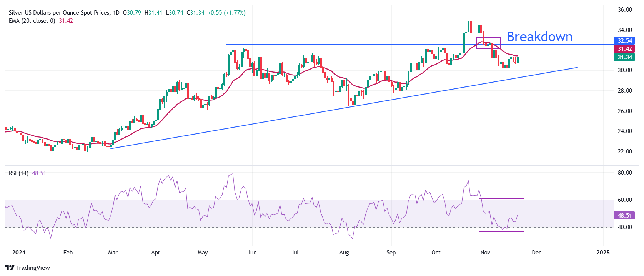Screen dimensions: 644x276
Task: Click the purple 48.51 RSI value tag
Action: (624, 216)
